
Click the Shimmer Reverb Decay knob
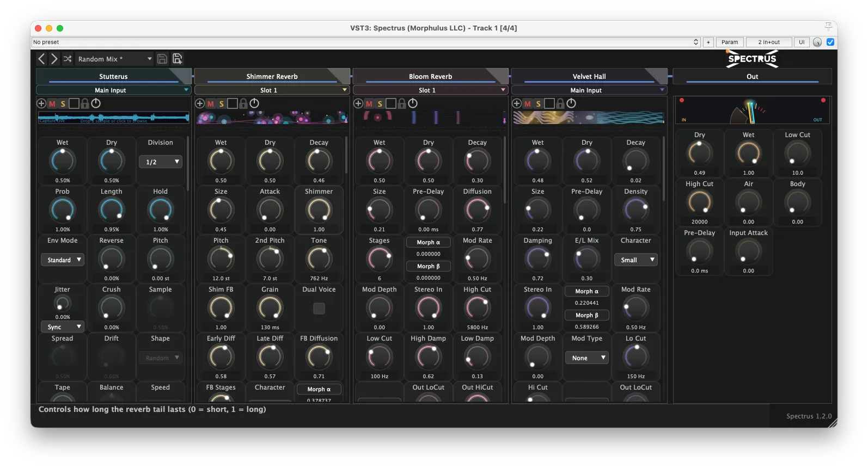pos(319,161)
